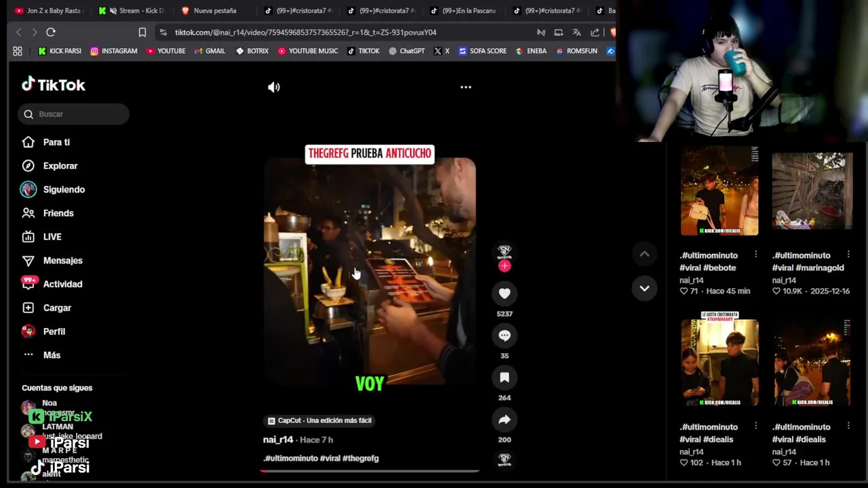868x488 pixels.
Task: Open the three-dot video options menu
Action: 466,87
